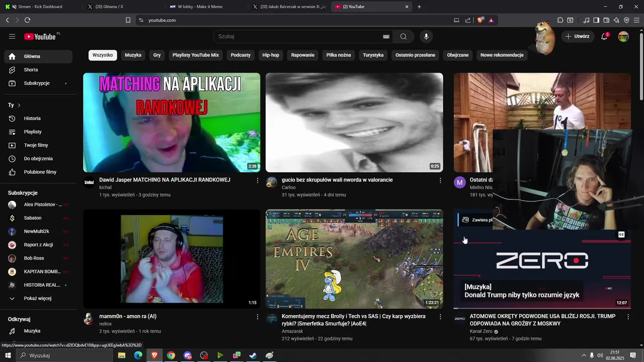
Task: Select the Gry filter chip
Action: [157, 55]
